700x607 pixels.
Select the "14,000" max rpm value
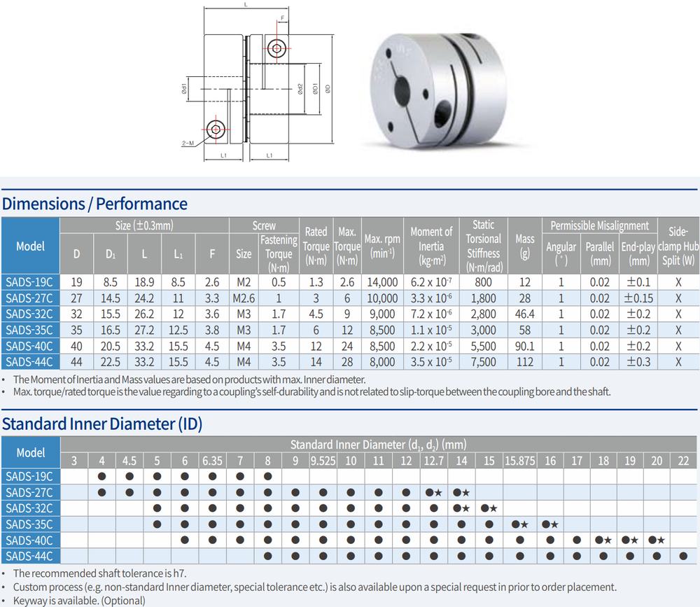[x=382, y=282]
